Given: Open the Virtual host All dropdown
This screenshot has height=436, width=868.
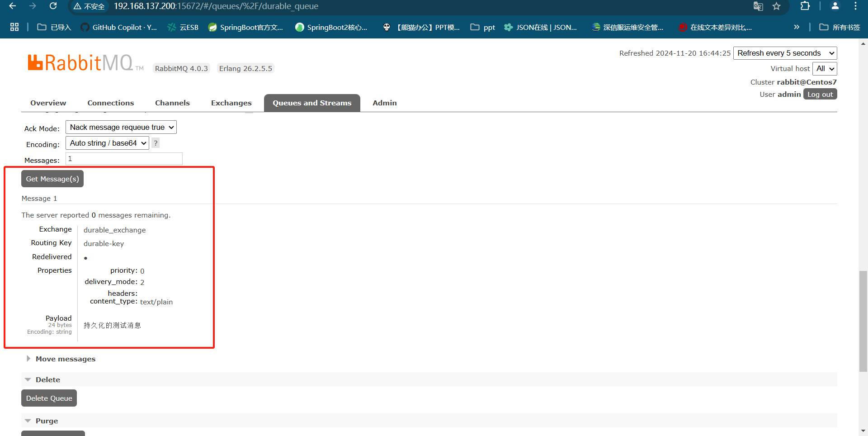Looking at the screenshot, I should click(x=825, y=68).
